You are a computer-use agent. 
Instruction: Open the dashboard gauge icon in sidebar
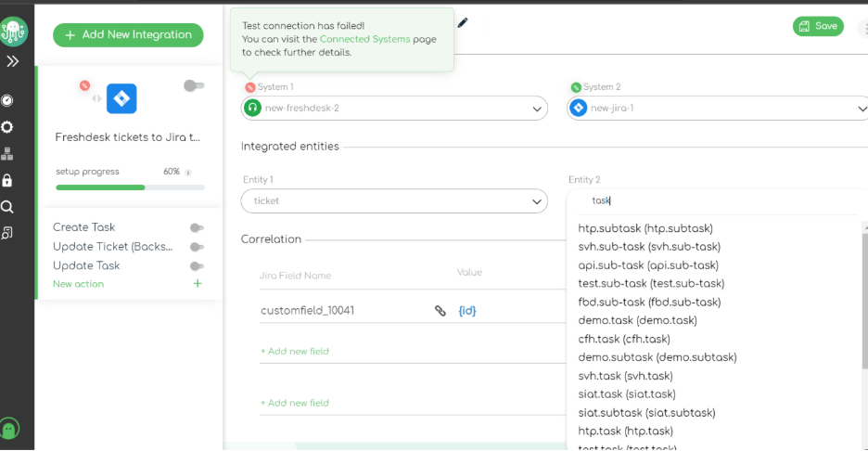click(7, 100)
